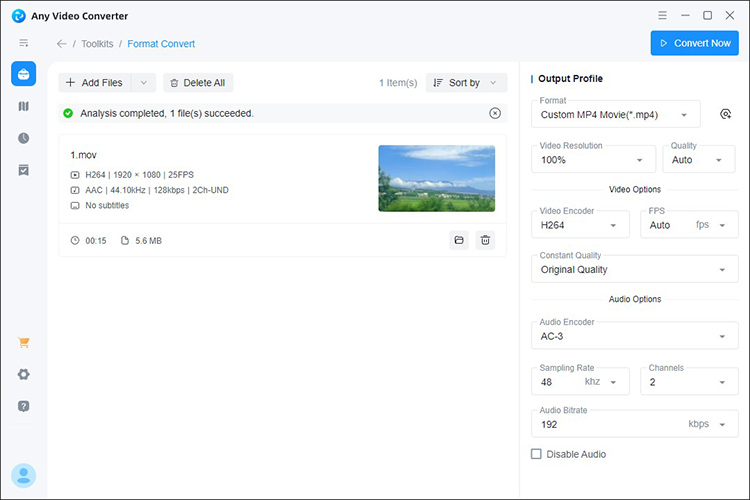
Task: Open the hamburger menu in title bar
Action: pos(662,15)
